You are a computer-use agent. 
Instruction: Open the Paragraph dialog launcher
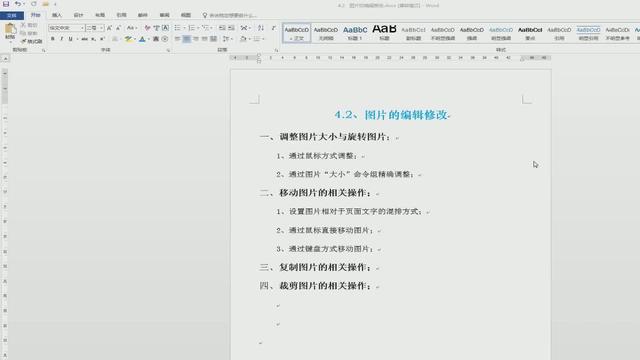pyautogui.click(x=276, y=50)
